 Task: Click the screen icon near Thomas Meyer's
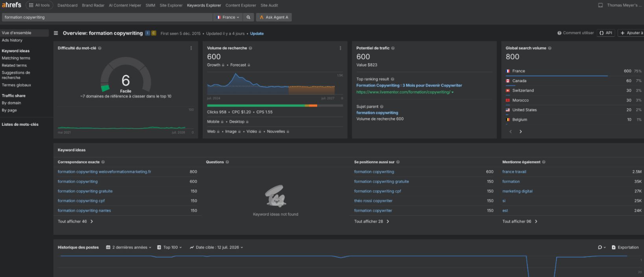600,6
